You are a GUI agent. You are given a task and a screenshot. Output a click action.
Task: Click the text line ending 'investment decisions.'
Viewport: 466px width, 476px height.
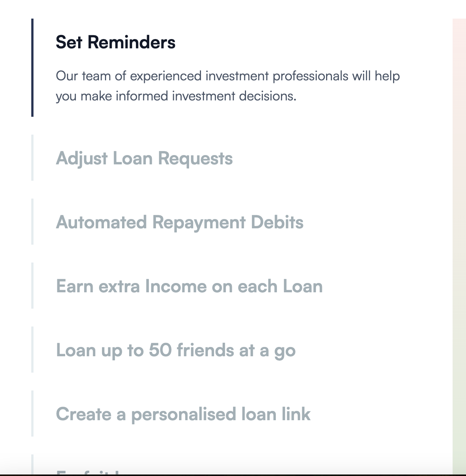point(176,96)
